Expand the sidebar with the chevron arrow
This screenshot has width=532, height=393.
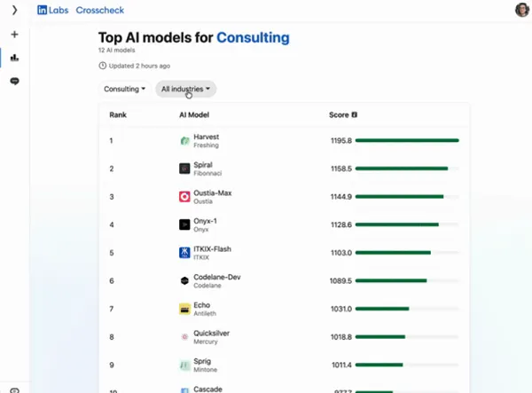[14, 10]
